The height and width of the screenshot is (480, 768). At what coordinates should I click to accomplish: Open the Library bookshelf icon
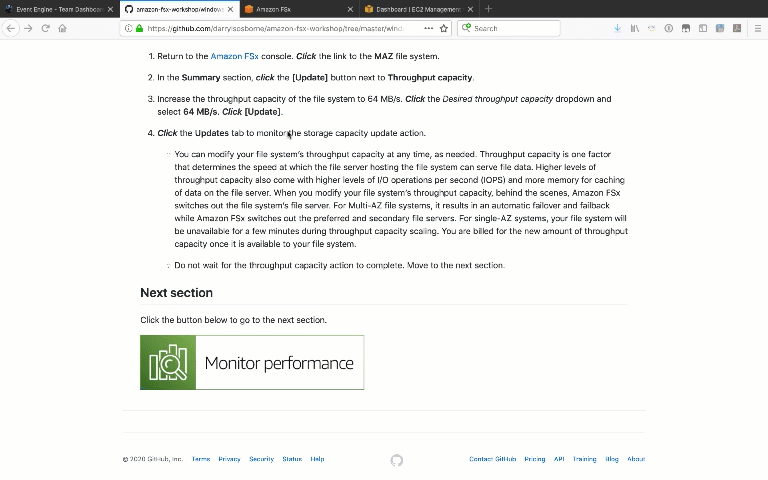coord(635,28)
